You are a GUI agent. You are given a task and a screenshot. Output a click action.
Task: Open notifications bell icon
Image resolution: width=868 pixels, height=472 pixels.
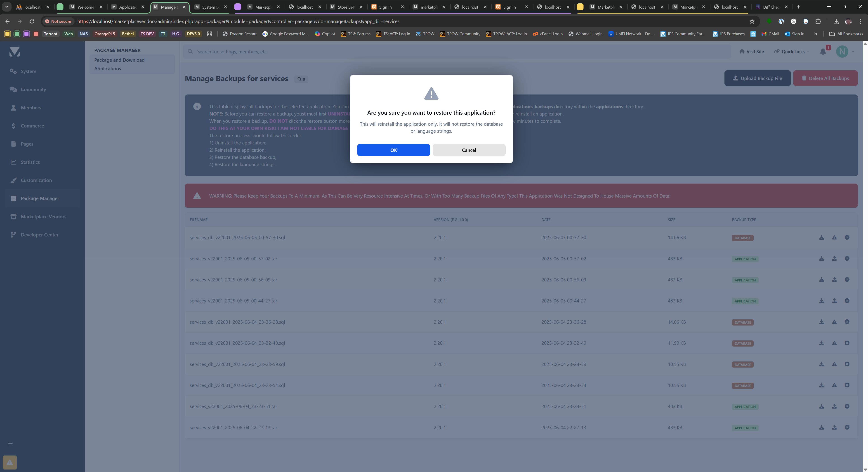(823, 52)
